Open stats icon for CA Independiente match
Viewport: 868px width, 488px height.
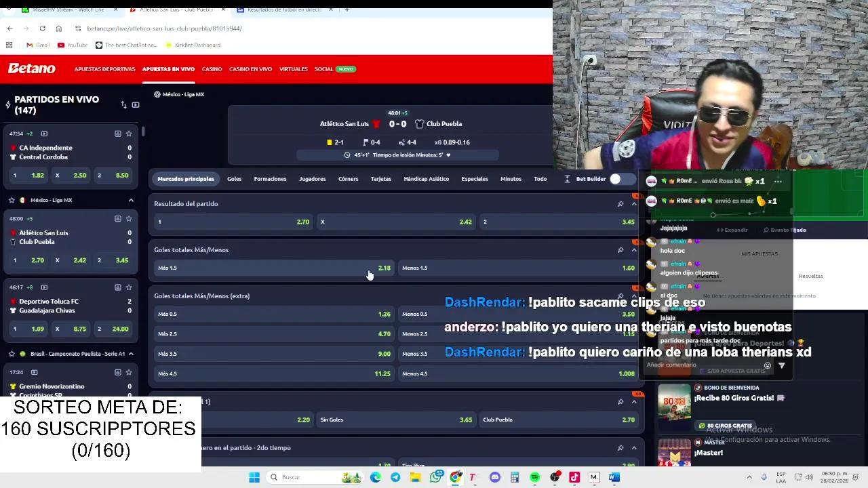pyautogui.click(x=117, y=134)
